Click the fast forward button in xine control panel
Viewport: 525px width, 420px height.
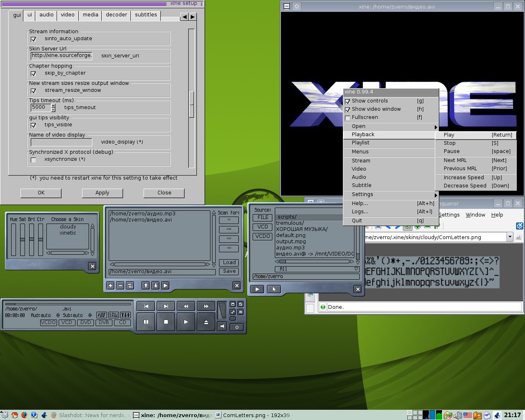(206, 306)
